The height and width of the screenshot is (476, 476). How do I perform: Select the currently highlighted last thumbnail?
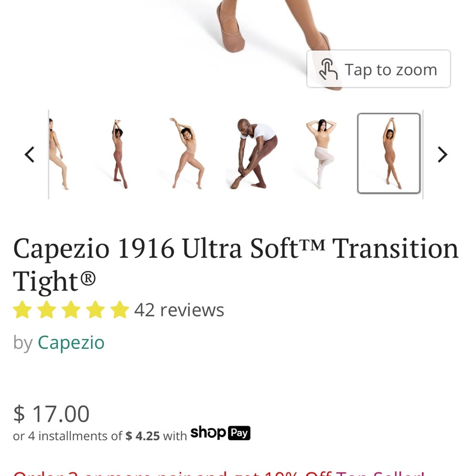pos(389,153)
